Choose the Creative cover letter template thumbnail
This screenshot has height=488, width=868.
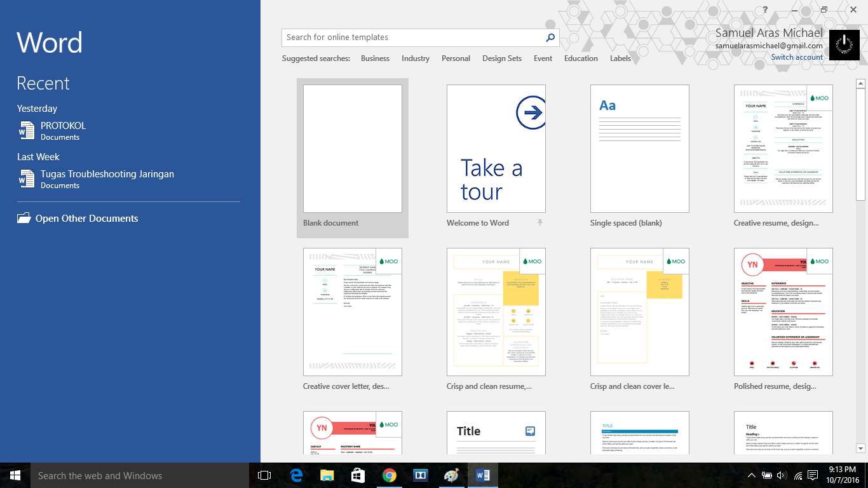[353, 312]
